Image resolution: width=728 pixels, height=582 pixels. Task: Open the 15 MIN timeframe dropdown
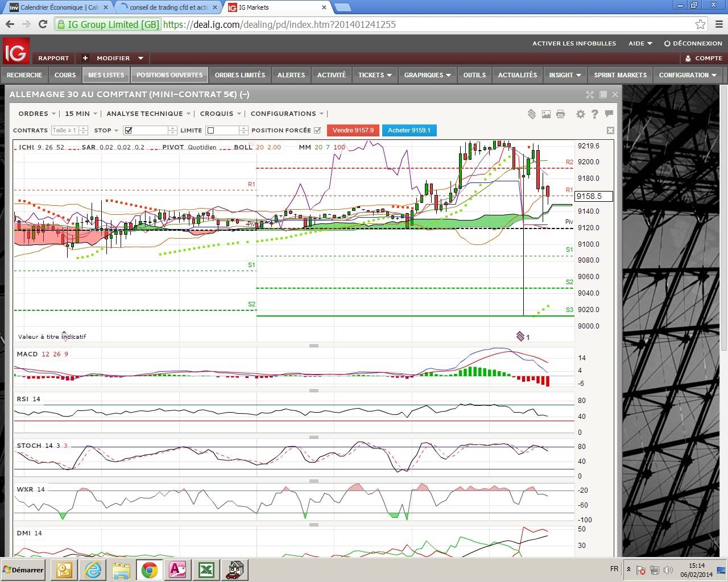click(x=81, y=114)
